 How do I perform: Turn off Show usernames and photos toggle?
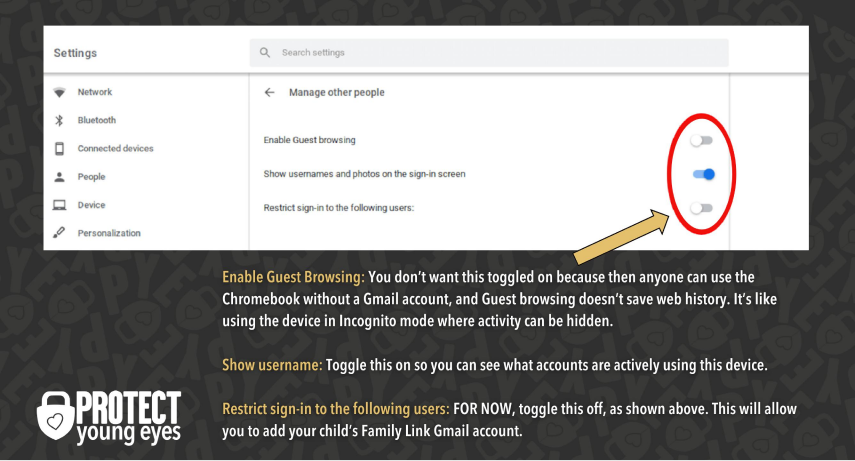(x=703, y=175)
